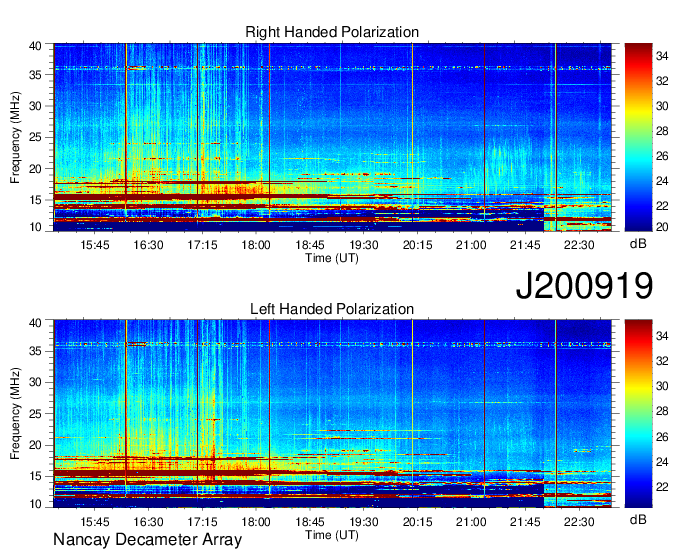Click the "Right Handed Polarization" title
Viewport: 680px width, 552px height.
(x=332, y=32)
